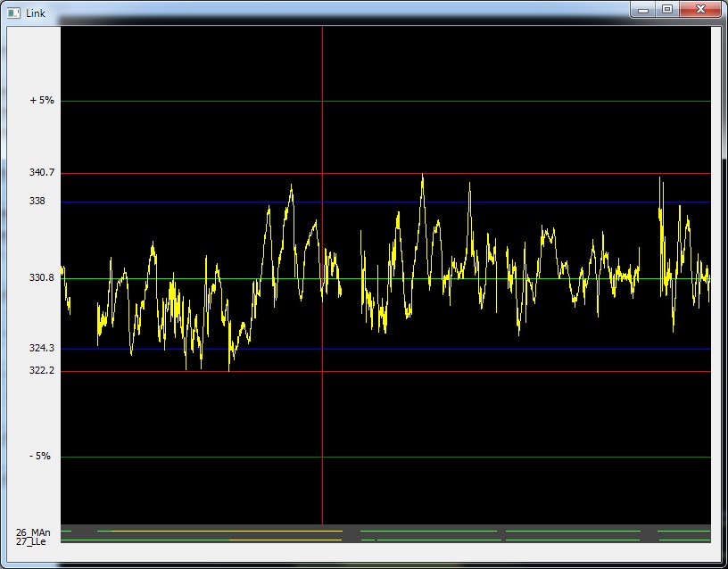
Task: Select the '26_MAn' track label
Action: 33,532
